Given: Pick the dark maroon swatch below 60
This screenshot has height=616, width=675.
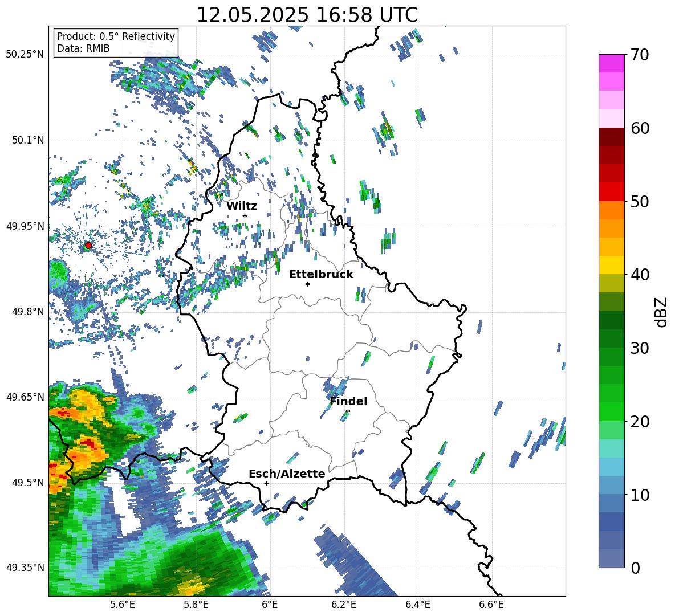Looking at the screenshot, I should pos(611,137).
